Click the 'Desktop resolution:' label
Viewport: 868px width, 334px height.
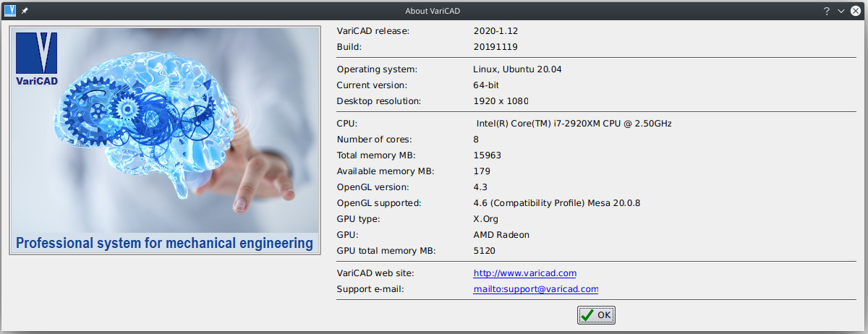(379, 101)
